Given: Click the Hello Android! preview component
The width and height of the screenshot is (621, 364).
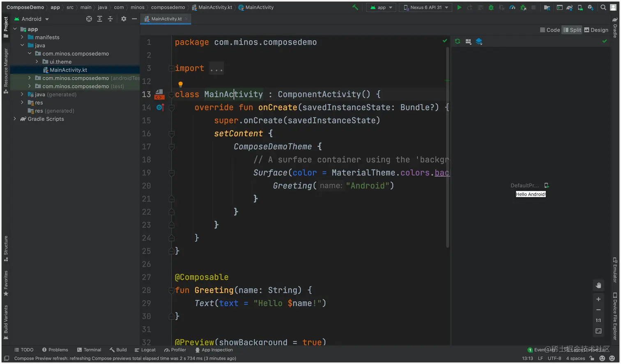Looking at the screenshot, I should (531, 195).
